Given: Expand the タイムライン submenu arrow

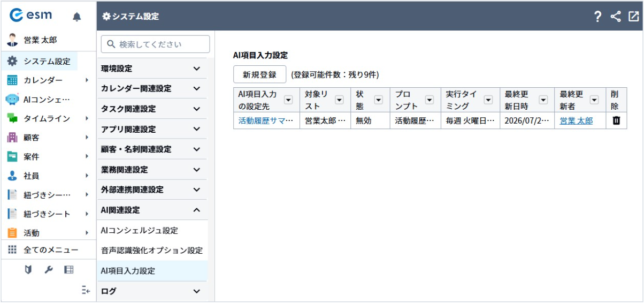Looking at the screenshot, I should [x=87, y=118].
